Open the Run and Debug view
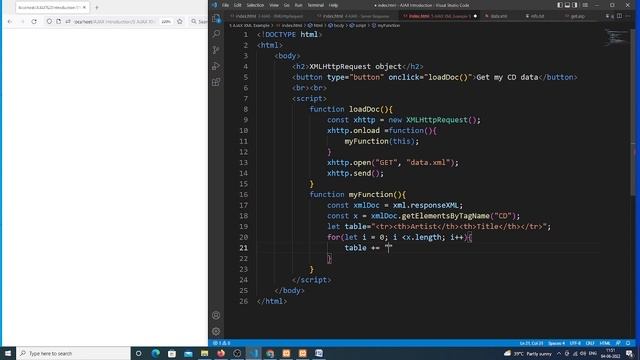The image size is (640, 360). 216,66
